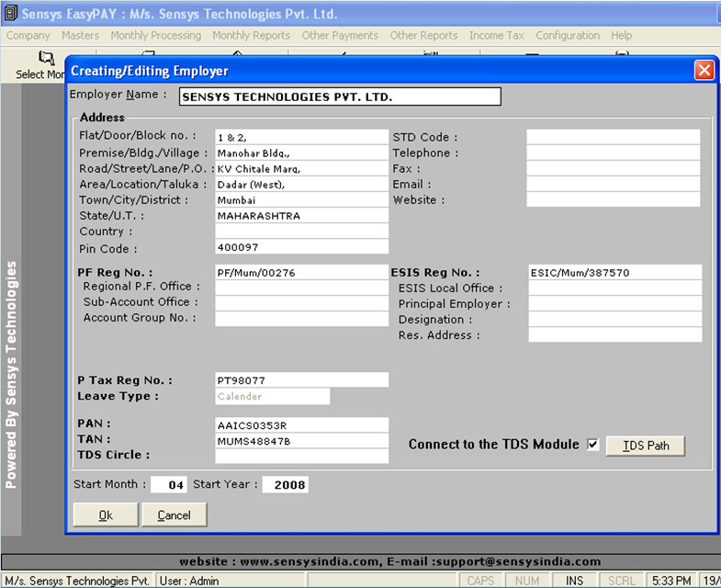Click the INS status bar indicator
721x588 pixels.
pos(574,581)
